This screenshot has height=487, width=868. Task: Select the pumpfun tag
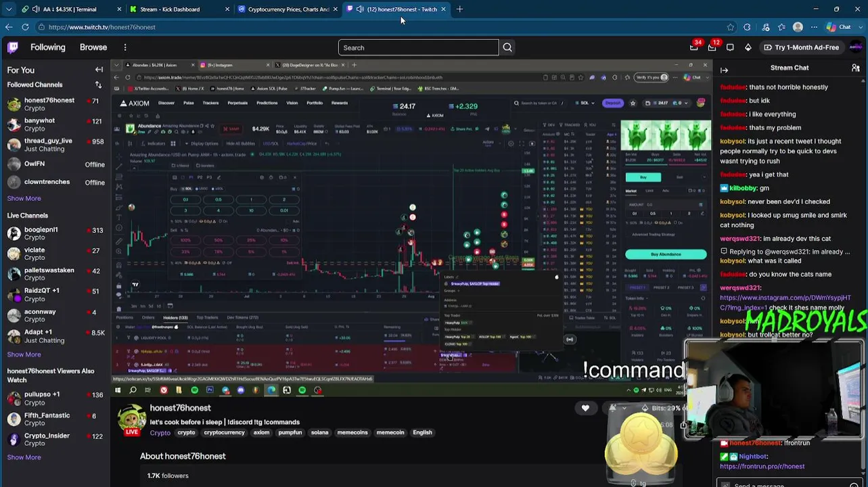pyautogui.click(x=290, y=433)
